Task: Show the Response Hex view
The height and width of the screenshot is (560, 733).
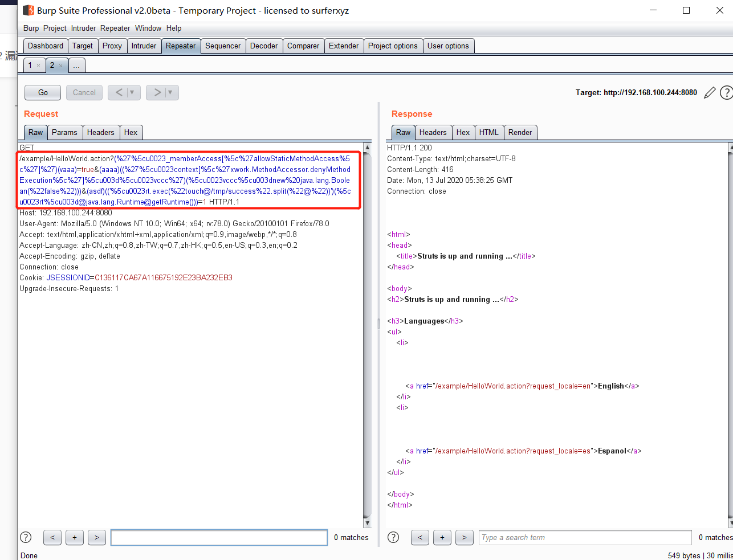Action: 463,133
